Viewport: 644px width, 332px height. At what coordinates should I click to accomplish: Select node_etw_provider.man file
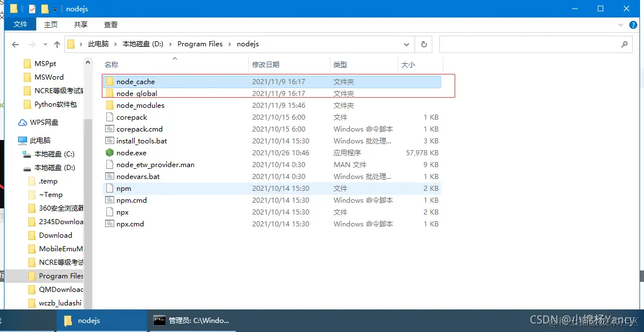(271, 164)
